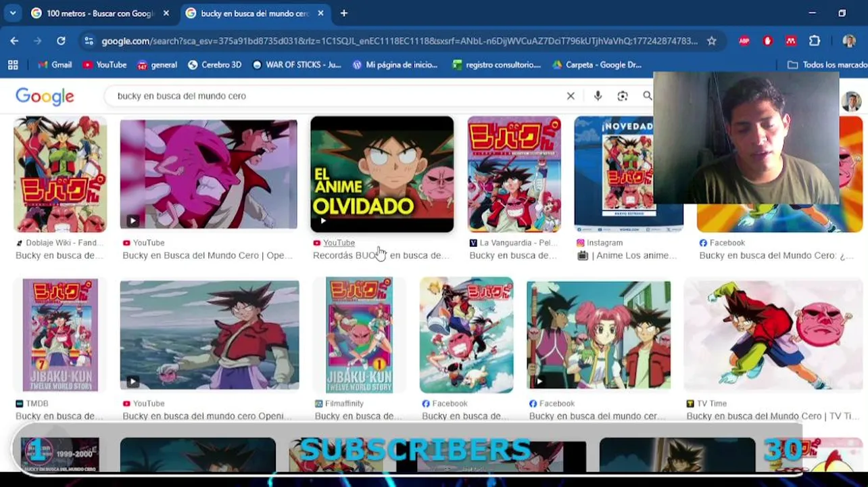Screen dimensions: 868x487
Task: Open the Cerebro 3D bookmark
Action: [x=214, y=65]
